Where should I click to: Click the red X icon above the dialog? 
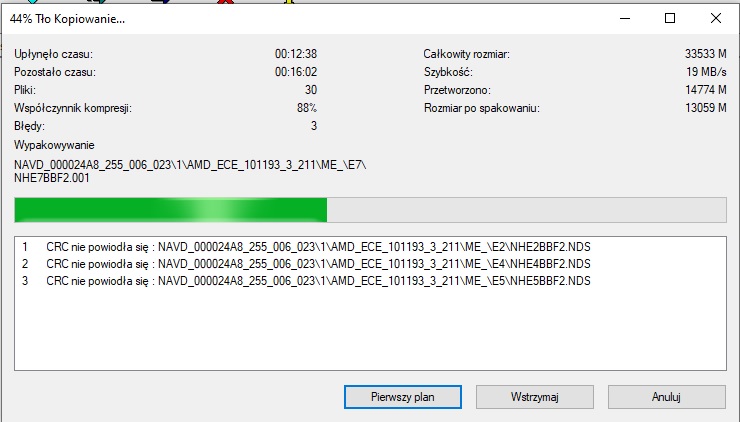pos(226,1)
